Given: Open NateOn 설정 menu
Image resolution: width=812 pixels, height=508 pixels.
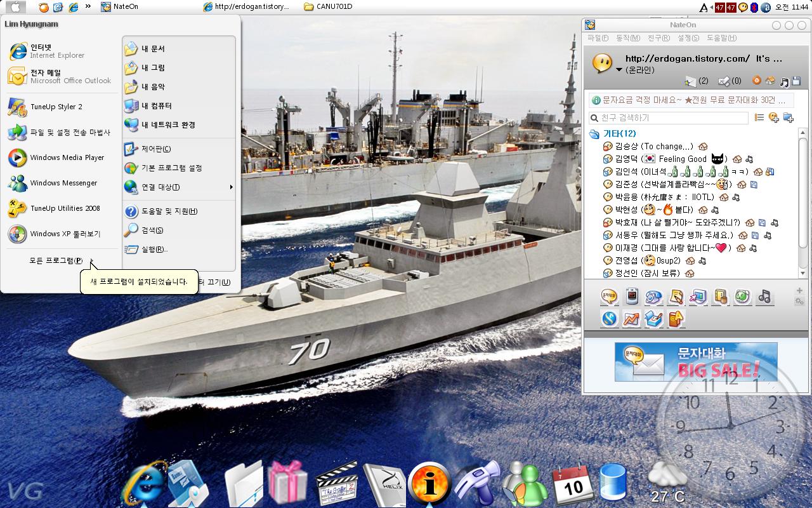Looking at the screenshot, I should pyautogui.click(x=688, y=38).
